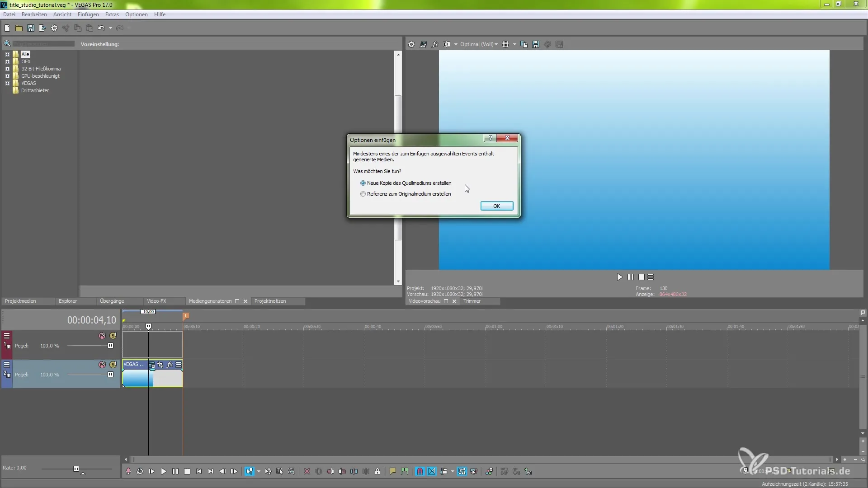
Task: Open video output FX icon in preview
Action: [x=435, y=44]
